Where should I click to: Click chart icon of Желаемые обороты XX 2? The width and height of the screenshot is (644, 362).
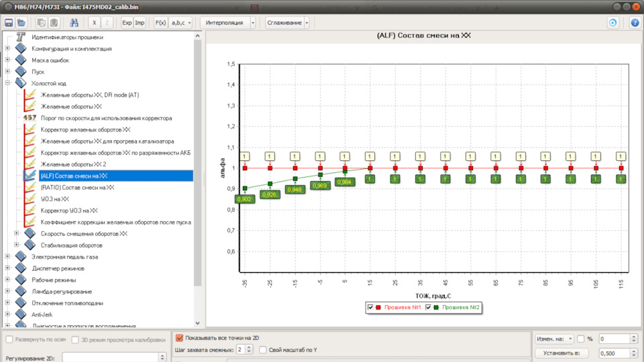click(30, 164)
